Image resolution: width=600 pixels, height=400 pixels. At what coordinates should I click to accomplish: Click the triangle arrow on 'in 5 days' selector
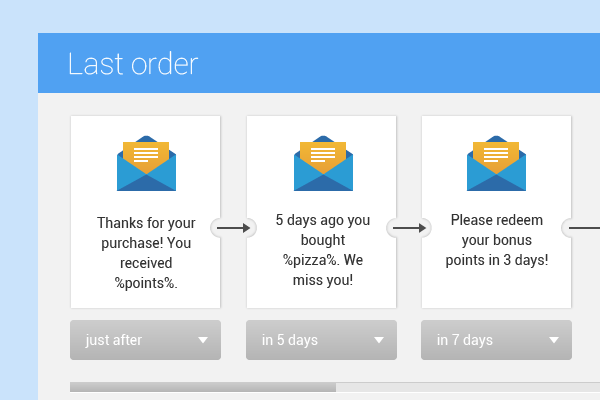[x=379, y=340]
